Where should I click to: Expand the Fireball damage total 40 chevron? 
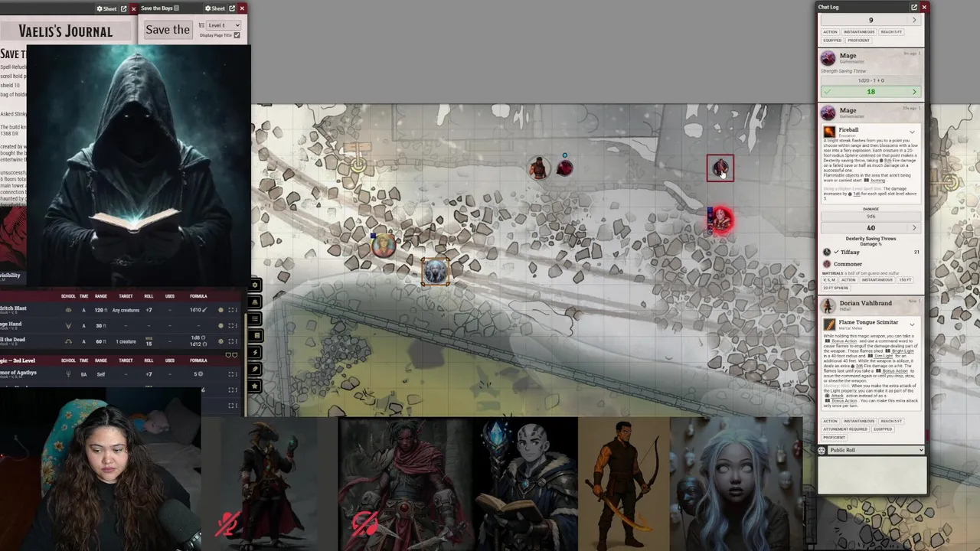coord(914,228)
